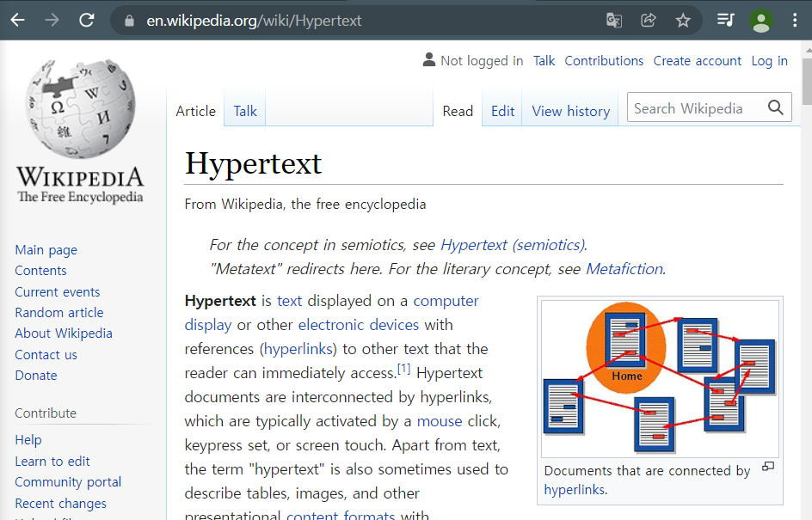Open the Chrome three-dot menu
The height and width of the screenshot is (520, 812).
tap(795, 20)
